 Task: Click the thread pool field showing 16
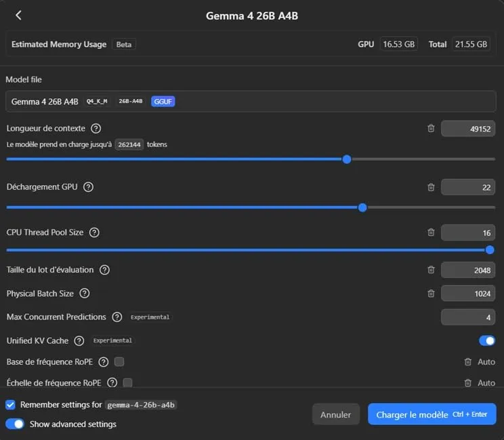pyautogui.click(x=468, y=233)
